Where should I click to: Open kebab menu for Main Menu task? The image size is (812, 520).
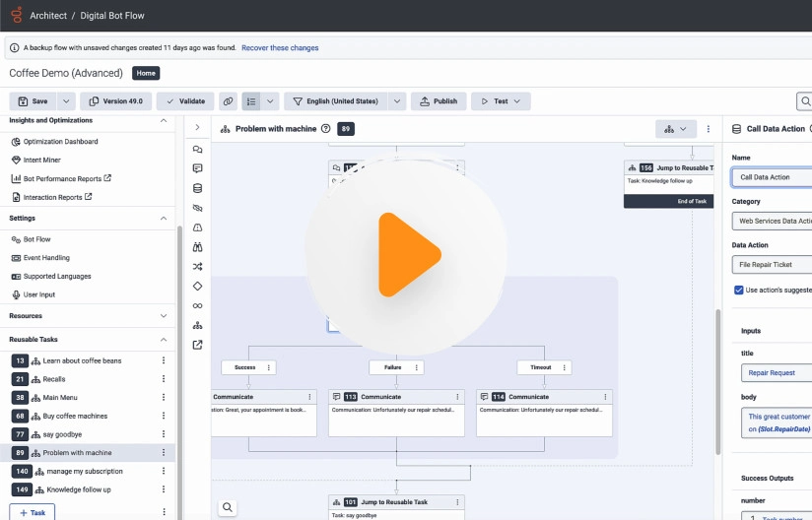point(164,398)
